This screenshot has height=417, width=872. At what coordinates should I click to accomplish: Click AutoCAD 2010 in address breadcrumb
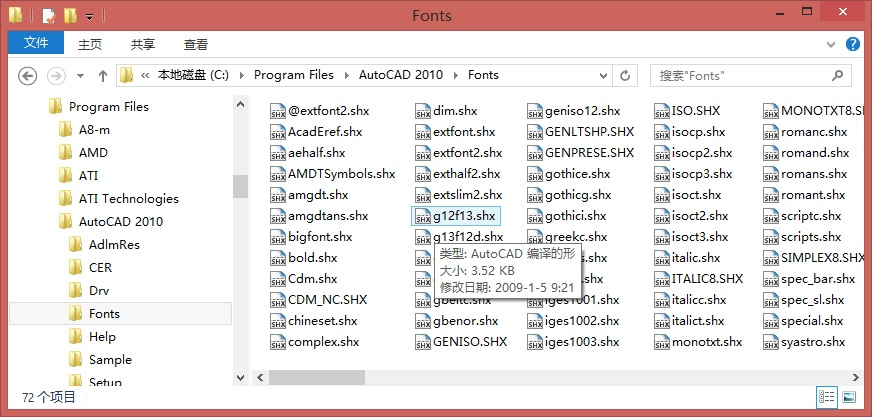click(400, 75)
